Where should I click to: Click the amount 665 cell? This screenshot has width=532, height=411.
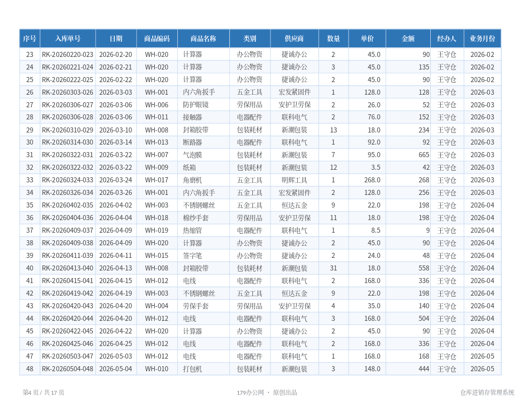click(x=424, y=155)
